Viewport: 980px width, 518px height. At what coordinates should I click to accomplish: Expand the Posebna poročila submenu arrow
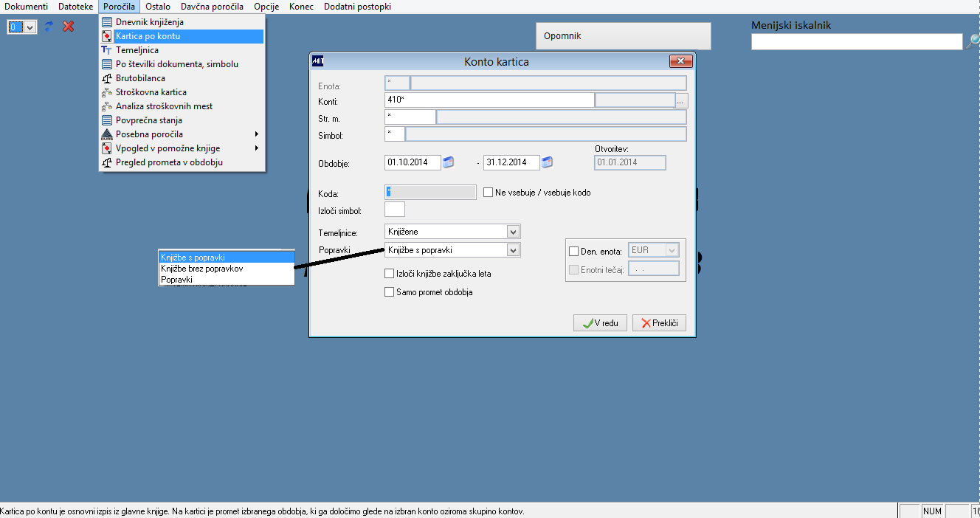(x=257, y=134)
